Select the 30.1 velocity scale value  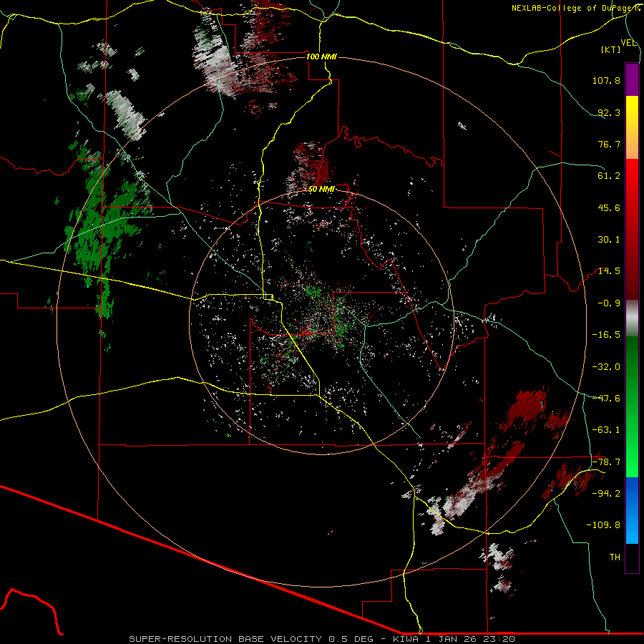click(609, 240)
